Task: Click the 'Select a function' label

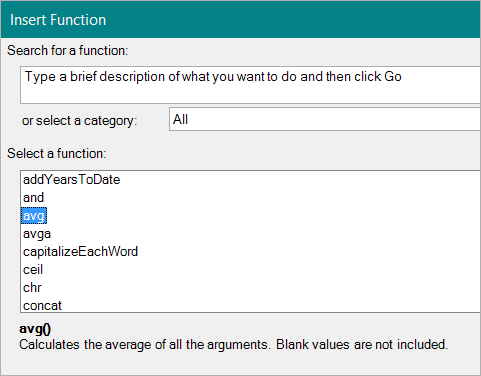Action: (x=57, y=154)
